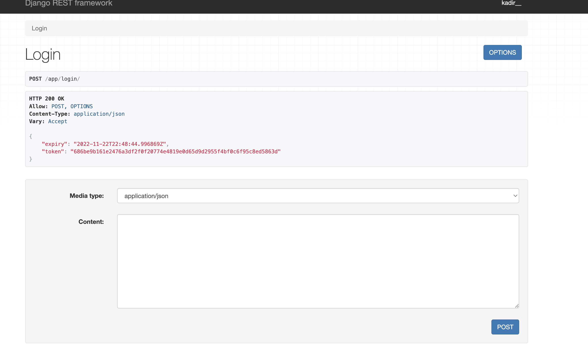
Task: Open the Media type dropdown
Action: 318,196
